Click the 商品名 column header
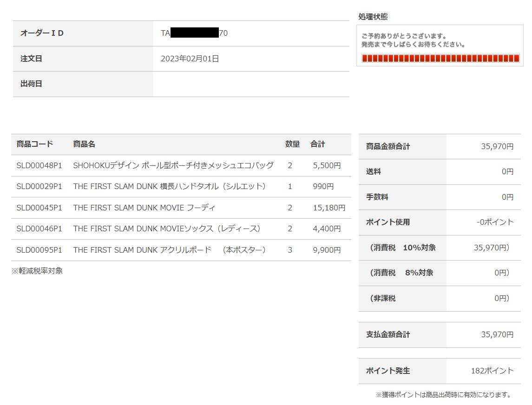 pyautogui.click(x=84, y=144)
